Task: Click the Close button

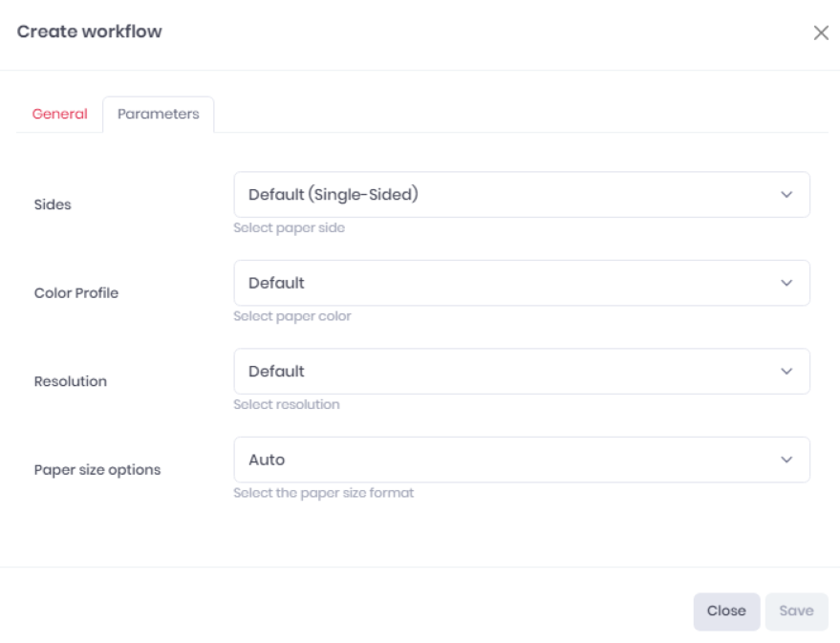Action: coord(726,611)
